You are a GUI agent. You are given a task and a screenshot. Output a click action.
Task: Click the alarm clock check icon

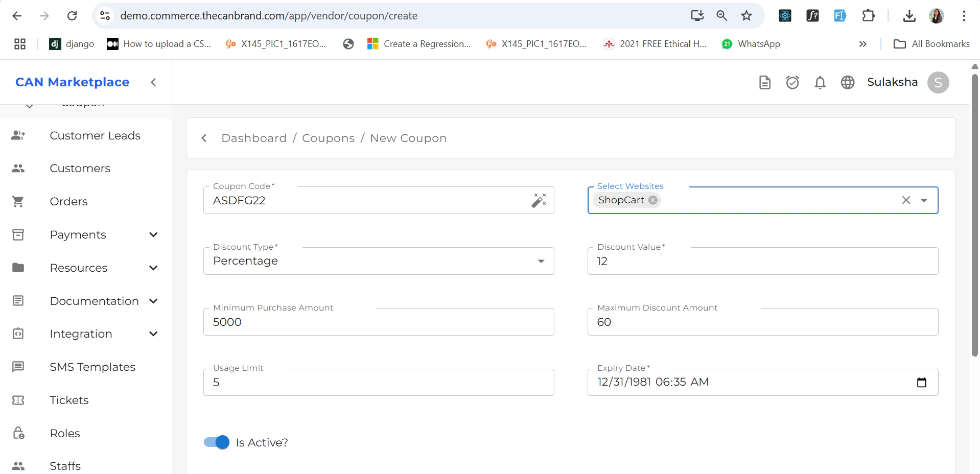(792, 82)
